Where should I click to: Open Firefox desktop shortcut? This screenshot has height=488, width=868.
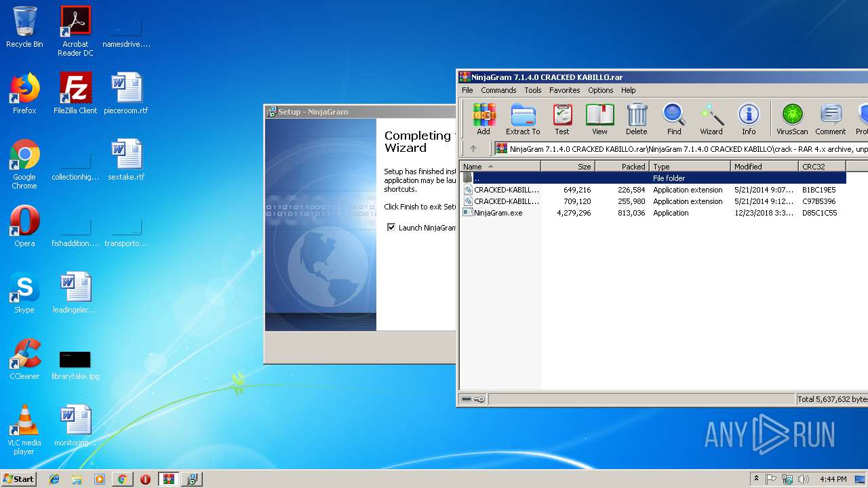tap(24, 94)
